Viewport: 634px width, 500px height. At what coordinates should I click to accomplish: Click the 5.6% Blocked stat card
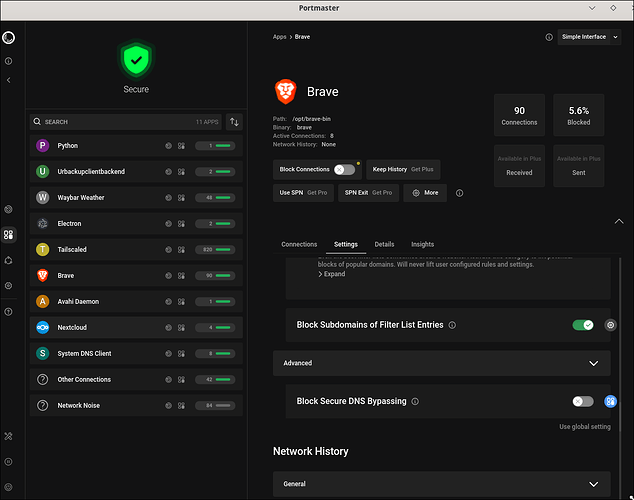pos(579,115)
